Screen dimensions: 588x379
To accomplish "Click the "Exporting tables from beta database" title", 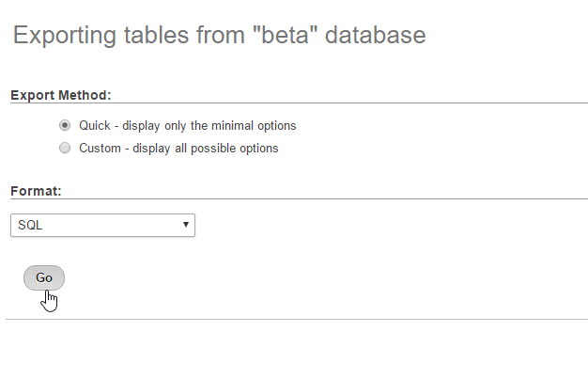I will pos(220,36).
